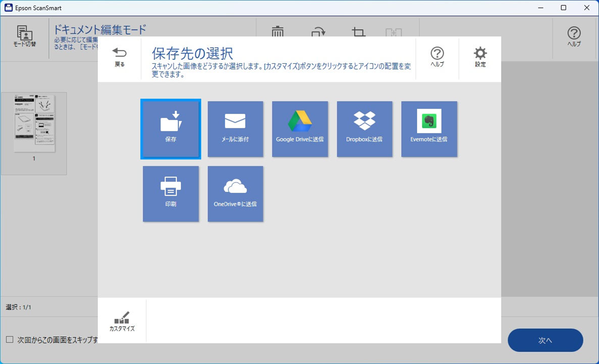Open the dialog's 設定 (Settings)
This screenshot has height=364, width=599.
(480, 57)
